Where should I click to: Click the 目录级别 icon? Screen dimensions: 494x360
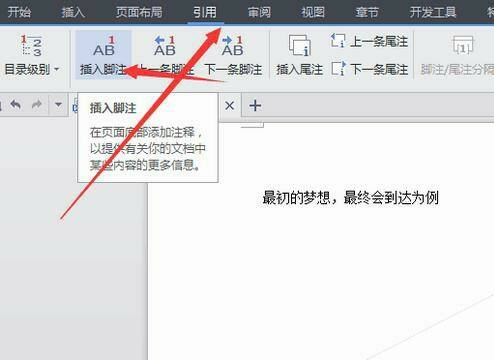coord(31,45)
